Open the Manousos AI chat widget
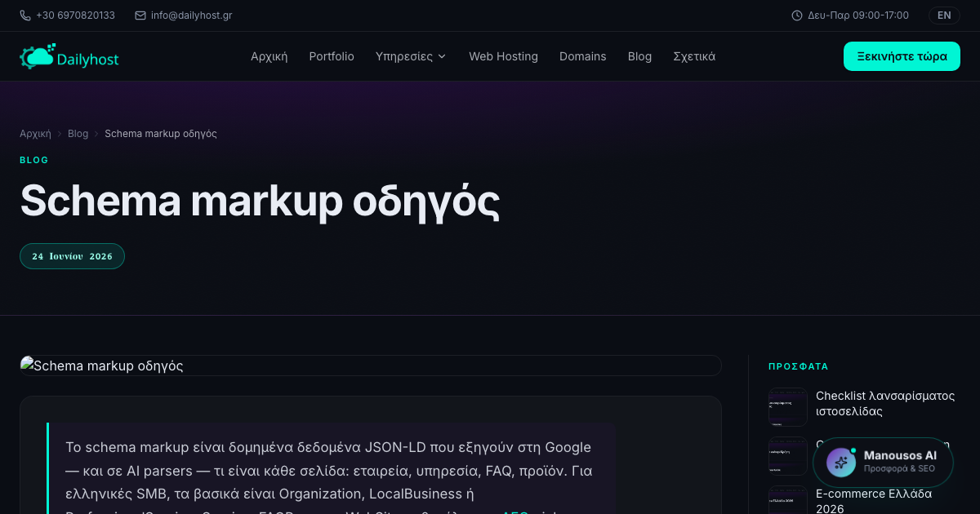Image resolution: width=980 pixels, height=514 pixels. point(883,462)
